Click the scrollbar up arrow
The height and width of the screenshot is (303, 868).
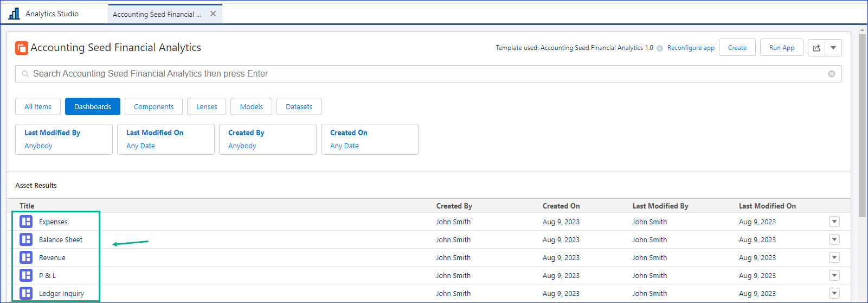[x=862, y=30]
